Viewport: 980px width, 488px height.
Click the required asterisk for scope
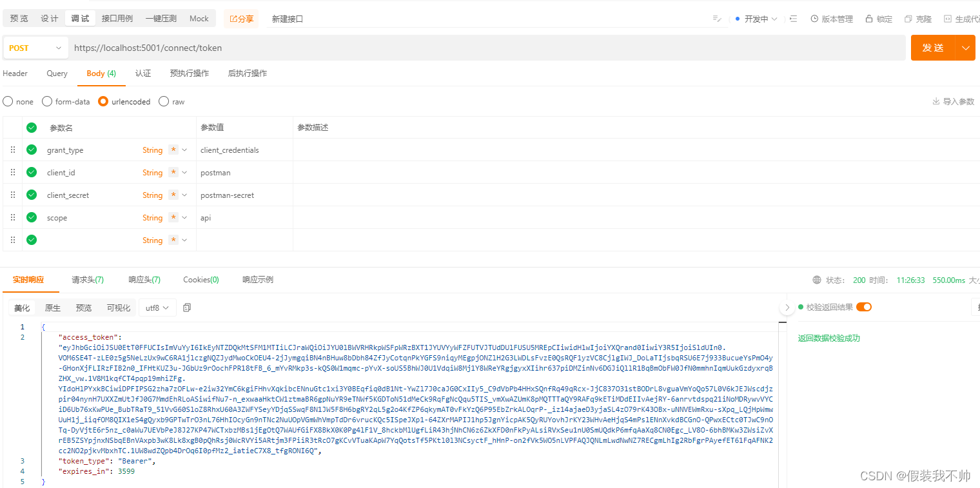click(173, 217)
